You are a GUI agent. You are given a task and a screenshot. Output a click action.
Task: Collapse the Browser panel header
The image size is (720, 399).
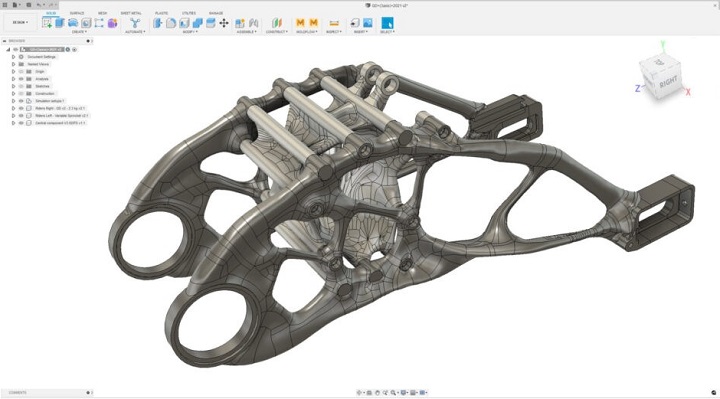coord(5,41)
